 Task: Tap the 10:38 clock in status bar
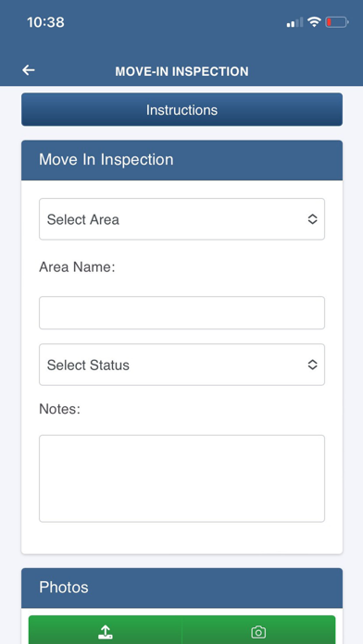point(45,22)
